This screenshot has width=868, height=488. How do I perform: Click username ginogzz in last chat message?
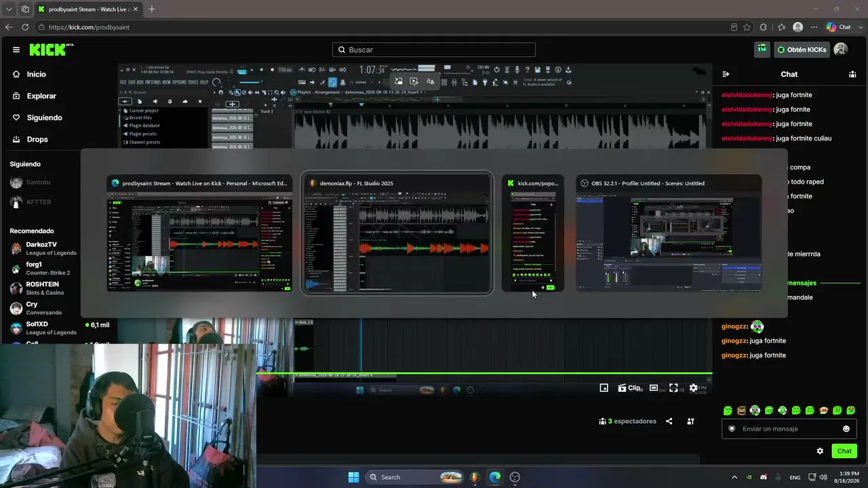pos(734,355)
